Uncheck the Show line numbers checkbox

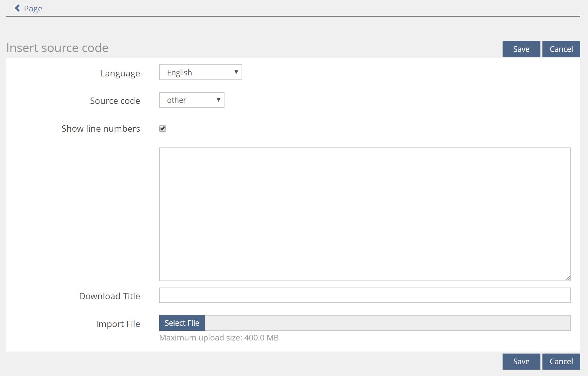click(x=162, y=129)
